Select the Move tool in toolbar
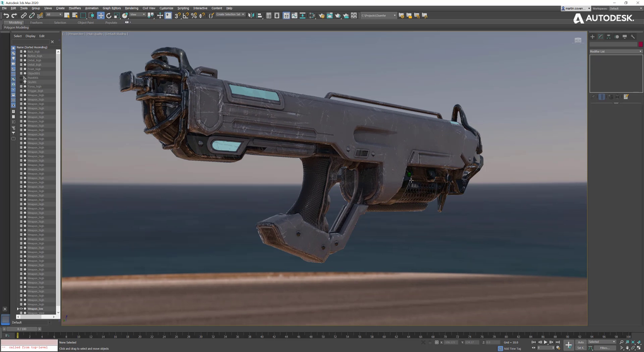The image size is (644, 352). (x=100, y=16)
